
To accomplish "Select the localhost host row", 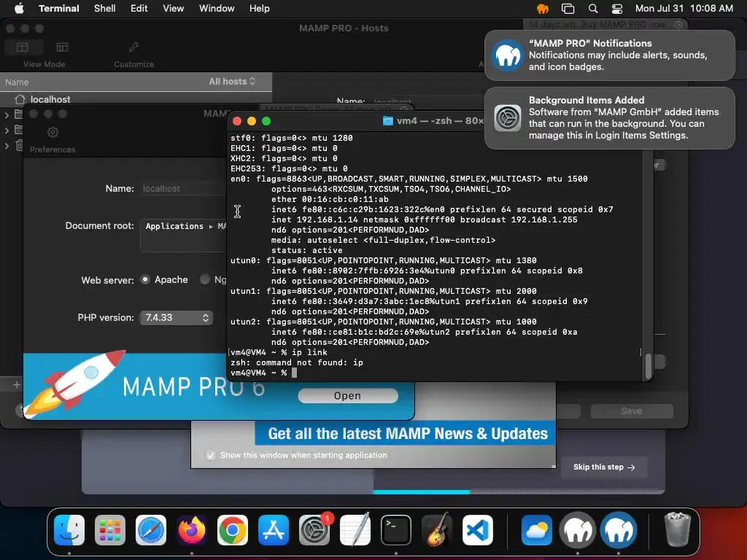I will [136, 99].
